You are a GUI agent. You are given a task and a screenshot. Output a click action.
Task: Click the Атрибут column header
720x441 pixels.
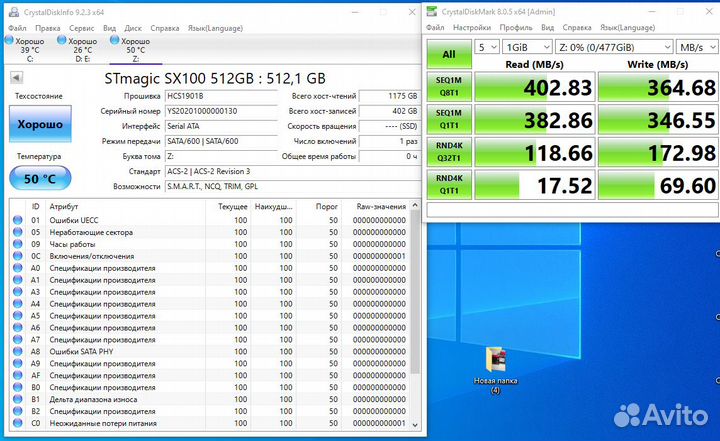(125, 206)
